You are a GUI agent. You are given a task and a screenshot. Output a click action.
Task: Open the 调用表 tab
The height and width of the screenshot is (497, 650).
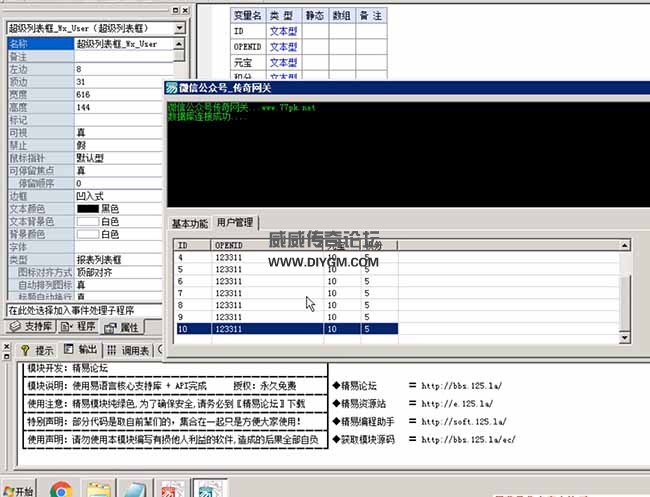click(129, 351)
